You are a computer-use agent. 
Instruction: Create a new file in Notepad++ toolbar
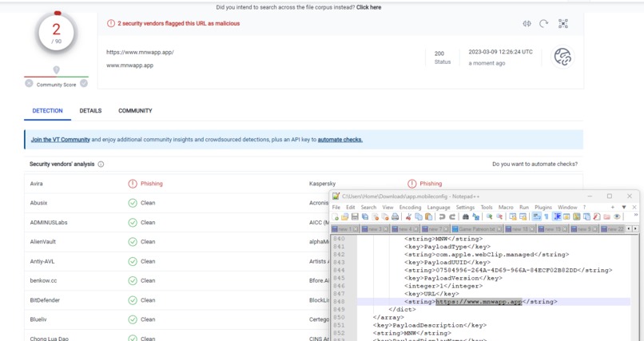[x=335, y=216]
